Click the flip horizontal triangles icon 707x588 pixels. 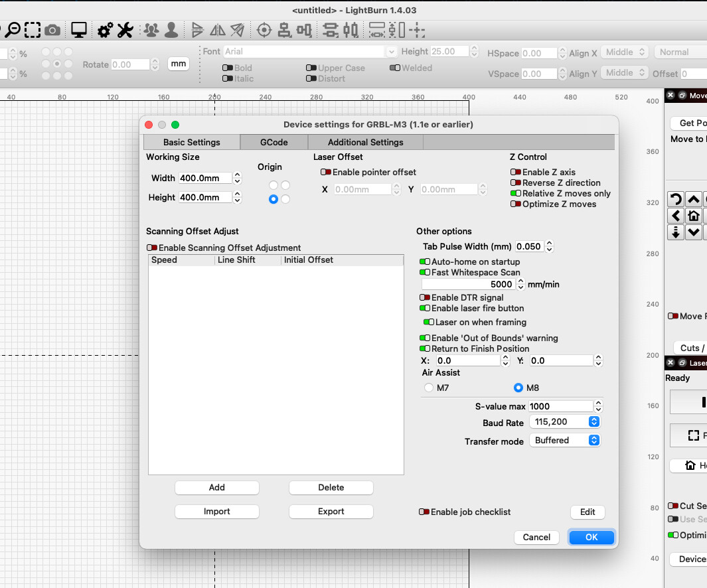coord(197,31)
